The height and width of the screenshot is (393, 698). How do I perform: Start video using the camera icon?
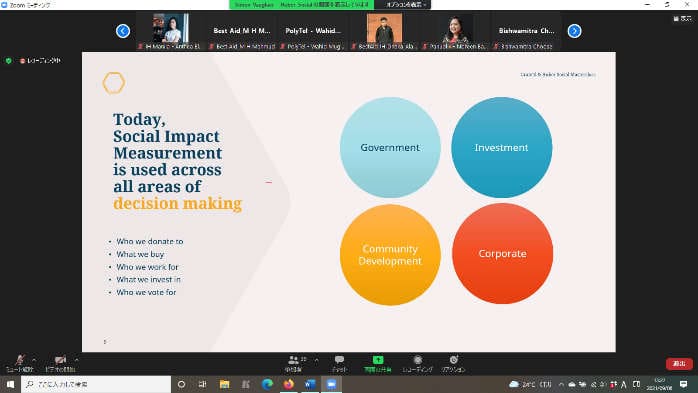point(60,363)
